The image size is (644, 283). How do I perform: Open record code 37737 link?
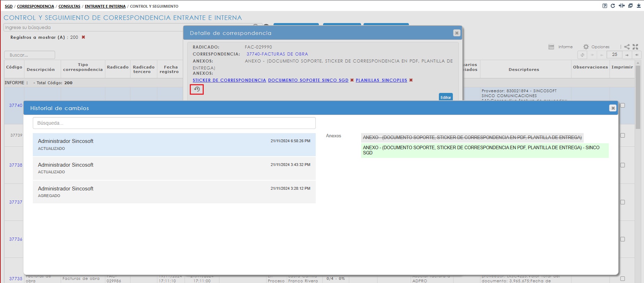16,202
